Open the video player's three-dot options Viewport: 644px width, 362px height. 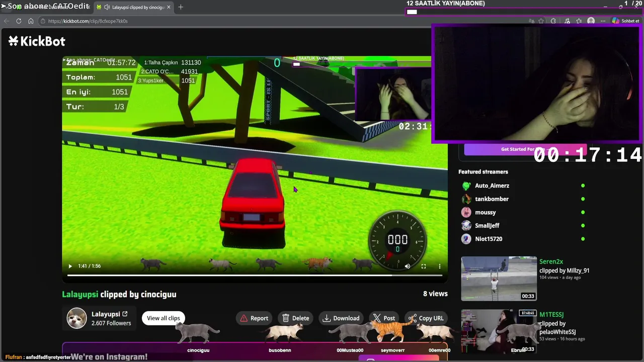tap(439, 266)
